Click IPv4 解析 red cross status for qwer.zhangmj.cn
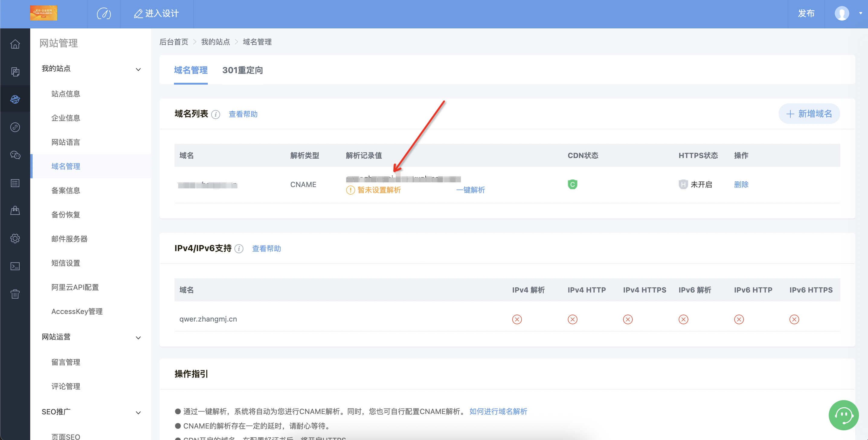868x440 pixels. 516,319
